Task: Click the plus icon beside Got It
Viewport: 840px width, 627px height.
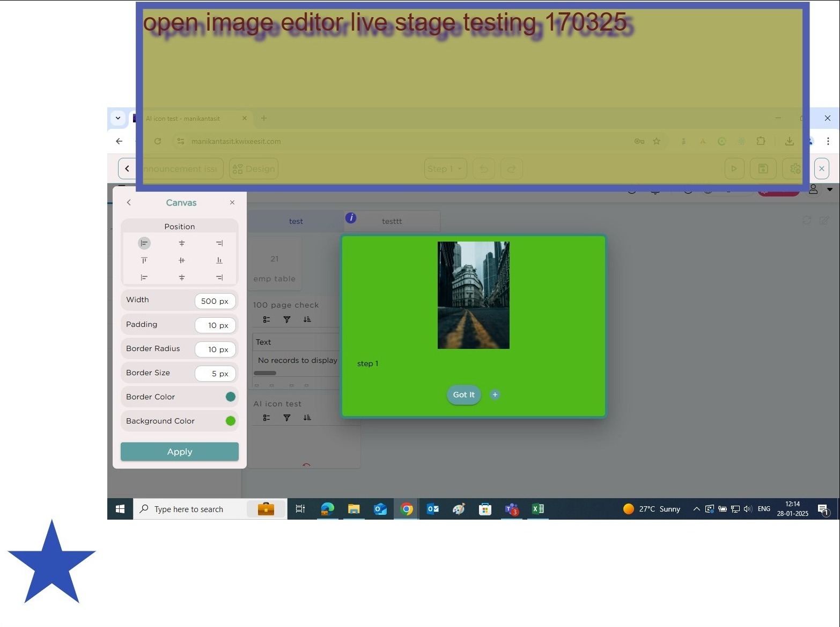Action: tap(495, 395)
